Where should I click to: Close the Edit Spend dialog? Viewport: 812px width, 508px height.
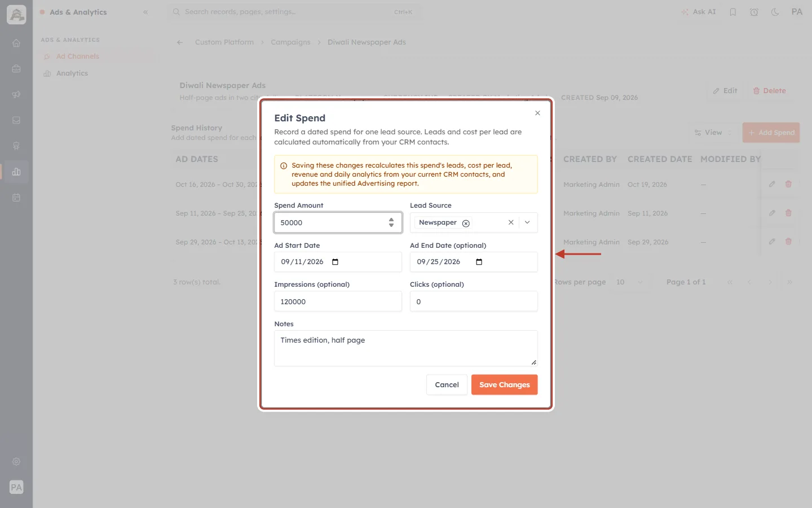click(x=537, y=113)
